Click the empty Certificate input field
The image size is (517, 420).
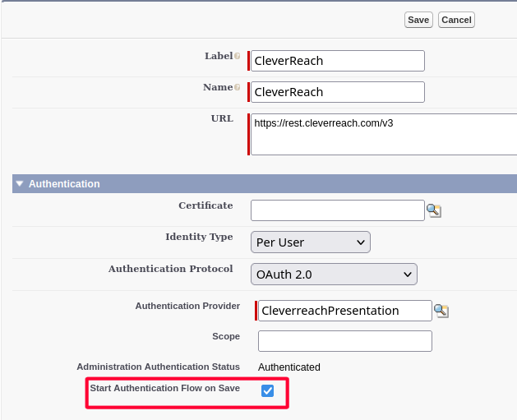[x=338, y=210]
